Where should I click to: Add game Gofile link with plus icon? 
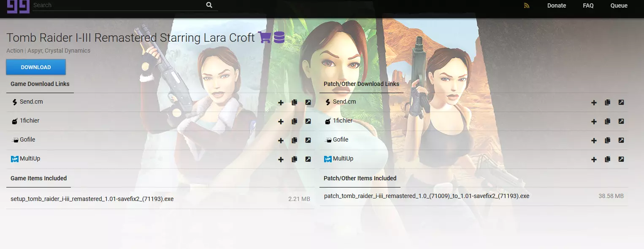tap(281, 140)
